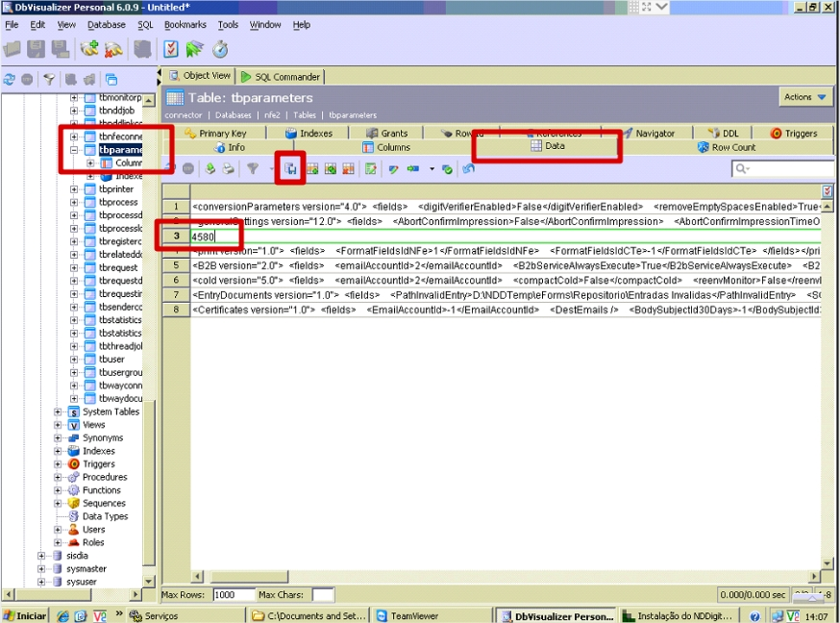Click the undo arrow icon in grid toolbar
The height and width of the screenshot is (623, 840).
(468, 168)
